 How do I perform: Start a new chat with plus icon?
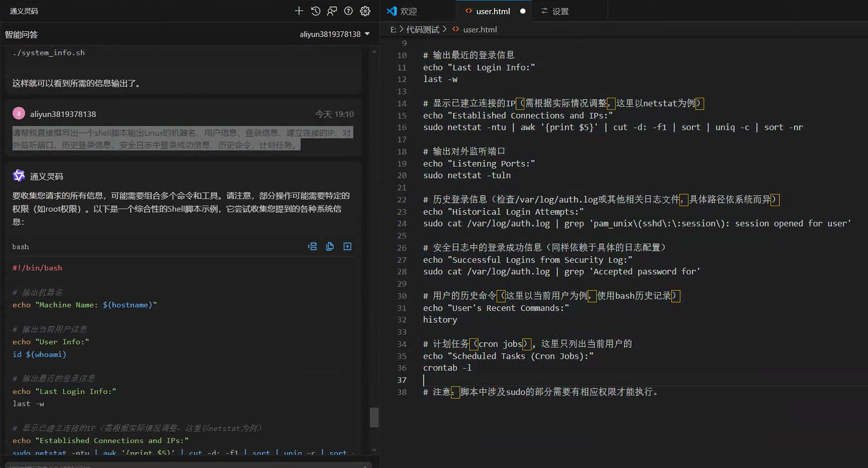pos(298,11)
